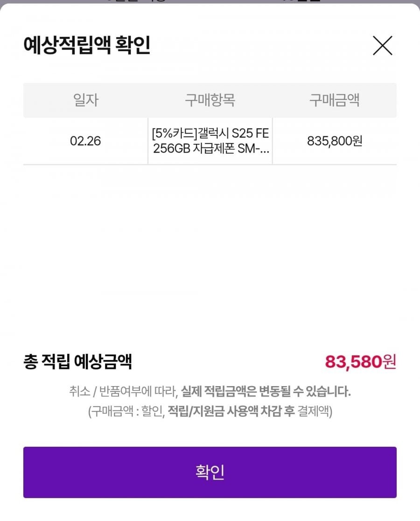Screen dimensions: 420x521
Task: Tap the 총 적립 예상금액 label
Action: [77, 361]
